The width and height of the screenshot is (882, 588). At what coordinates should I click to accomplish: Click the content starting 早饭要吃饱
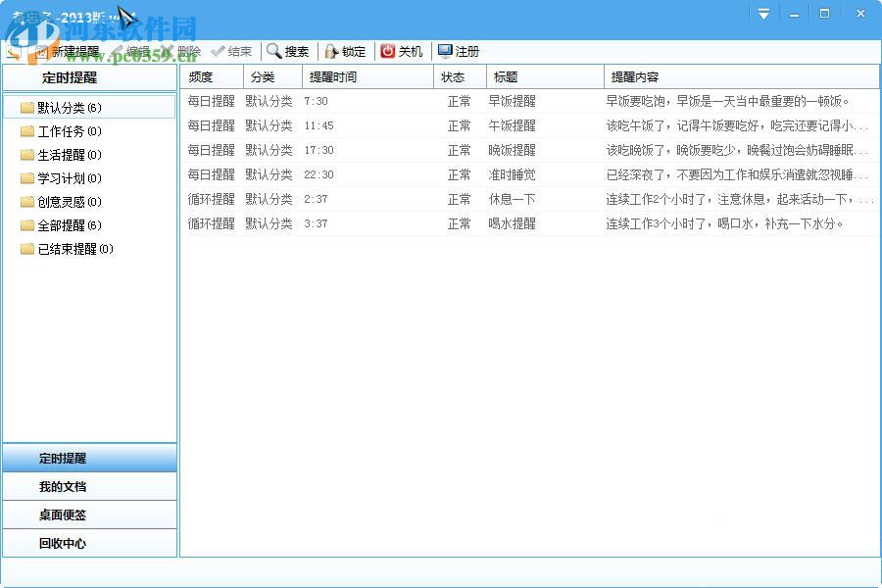[727, 101]
